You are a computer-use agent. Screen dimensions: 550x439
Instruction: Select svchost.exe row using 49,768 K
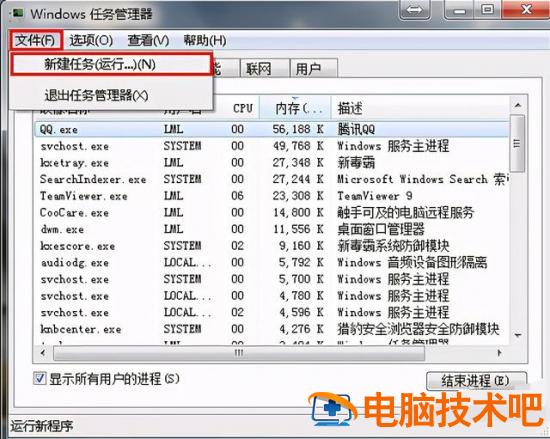click(x=271, y=146)
